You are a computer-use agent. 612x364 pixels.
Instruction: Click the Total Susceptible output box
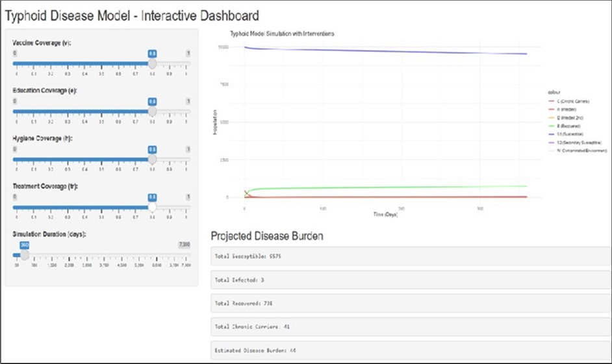tap(409, 256)
